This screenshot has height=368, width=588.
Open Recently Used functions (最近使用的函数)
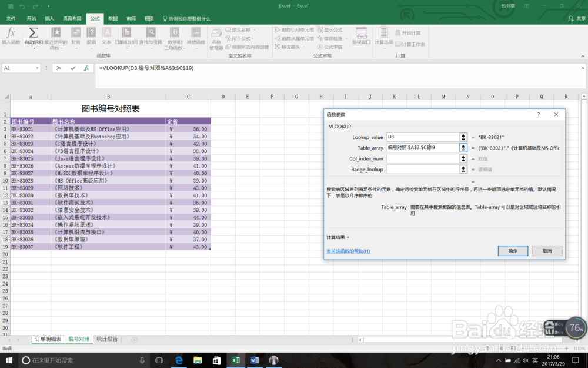click(x=56, y=38)
